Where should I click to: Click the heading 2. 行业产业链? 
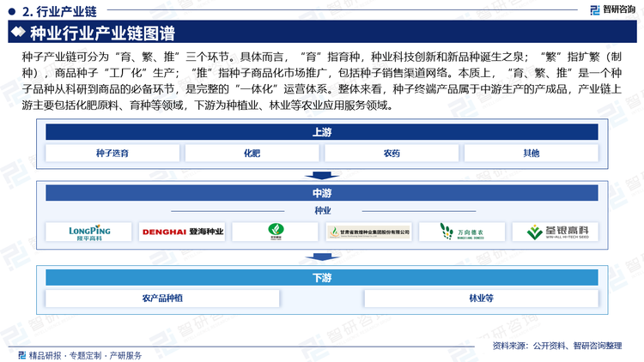pyautogui.click(x=59, y=11)
